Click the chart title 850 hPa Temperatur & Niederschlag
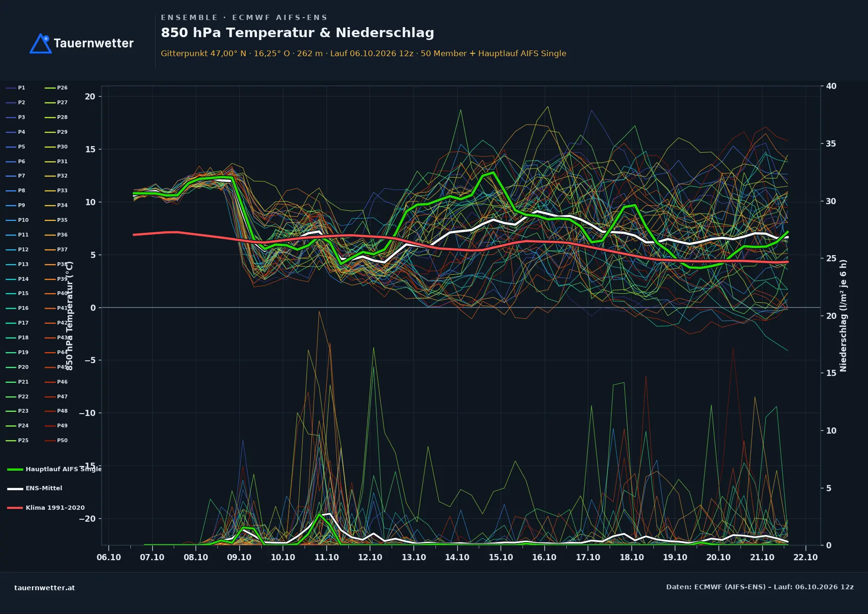The height and width of the screenshot is (614, 868). [x=297, y=33]
